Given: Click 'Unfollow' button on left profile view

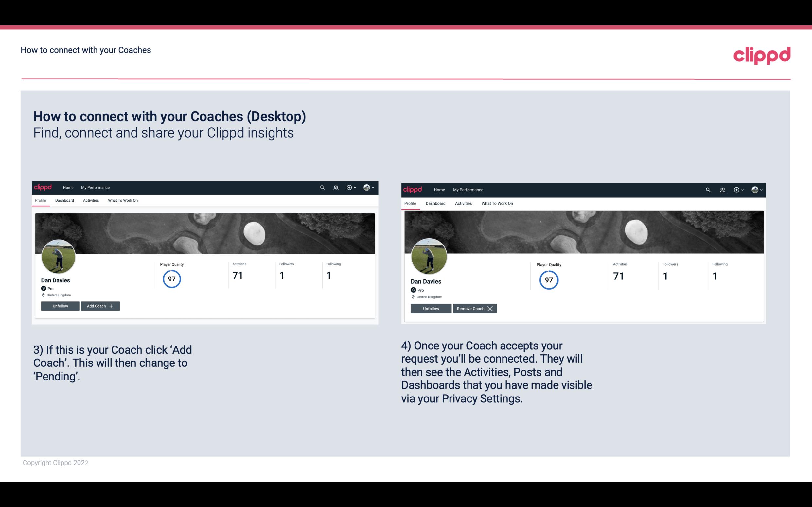Looking at the screenshot, I should (x=60, y=306).
